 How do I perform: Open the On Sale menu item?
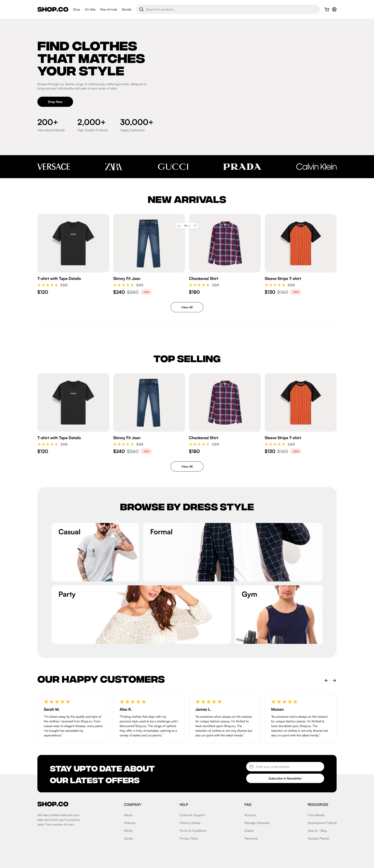[90, 9]
